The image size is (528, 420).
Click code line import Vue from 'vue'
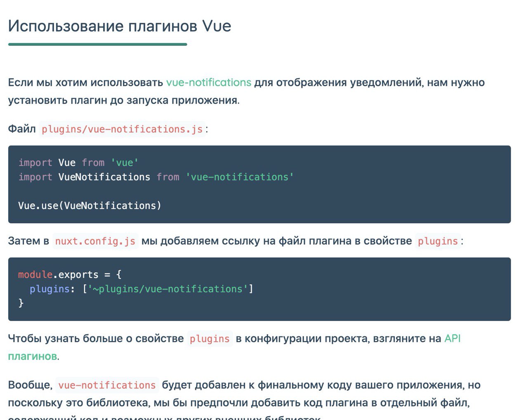click(78, 163)
